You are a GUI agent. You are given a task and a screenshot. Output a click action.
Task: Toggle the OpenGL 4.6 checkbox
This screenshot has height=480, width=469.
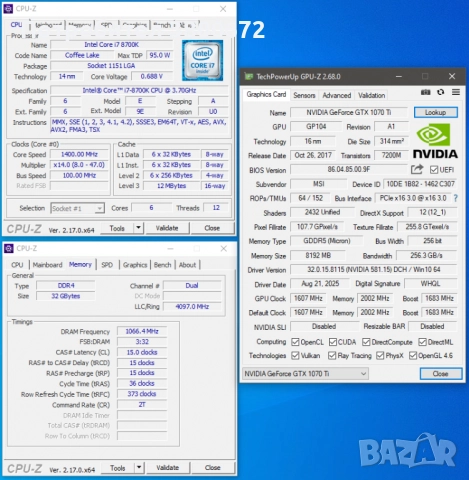[x=413, y=356]
